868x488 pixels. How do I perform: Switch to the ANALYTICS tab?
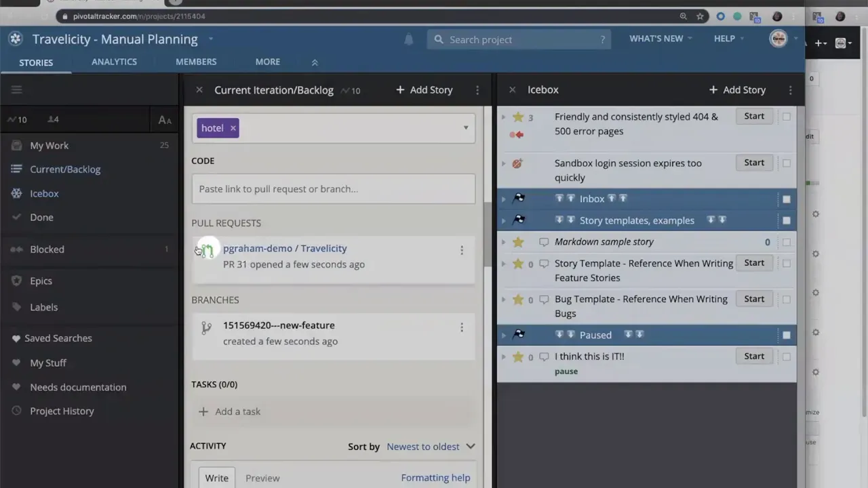point(114,62)
